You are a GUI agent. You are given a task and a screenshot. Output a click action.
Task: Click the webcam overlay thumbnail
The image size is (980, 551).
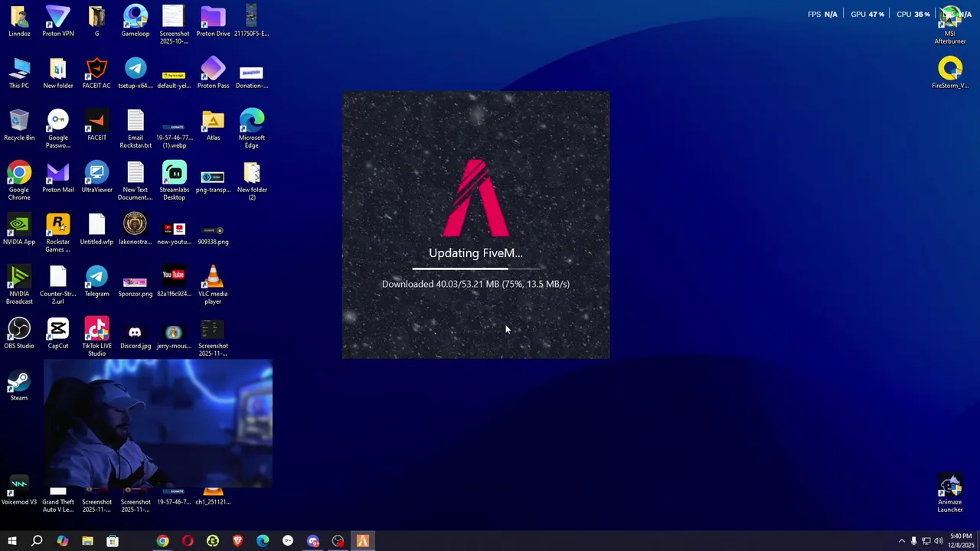pos(158,423)
